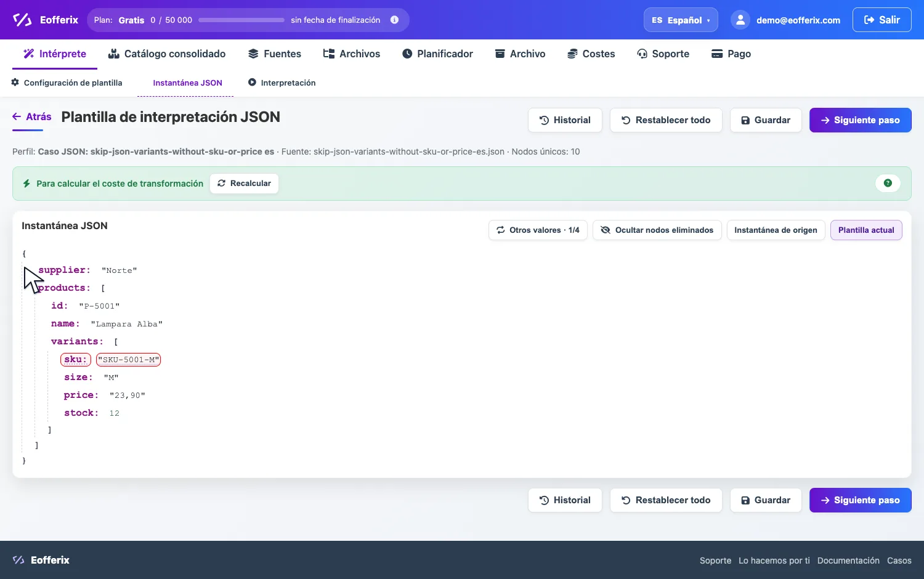Viewport: 924px width, 579px height.
Task: Open the footer Soporte link
Action: coord(715,561)
